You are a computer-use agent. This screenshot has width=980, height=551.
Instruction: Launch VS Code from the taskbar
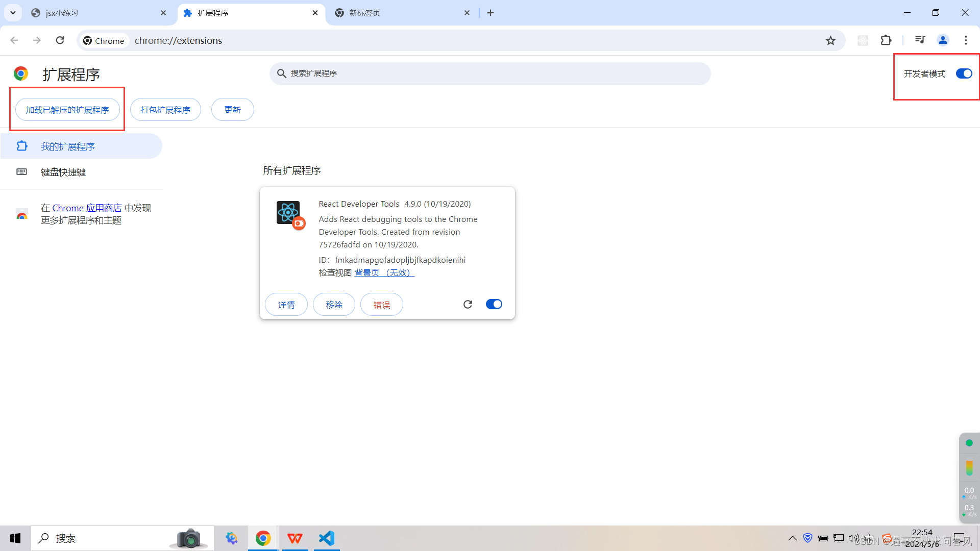326,538
